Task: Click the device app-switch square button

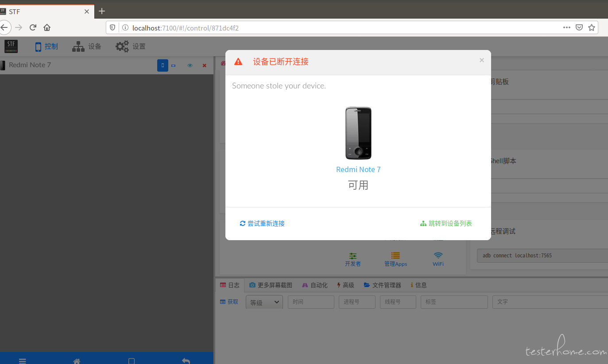Action: (x=132, y=361)
